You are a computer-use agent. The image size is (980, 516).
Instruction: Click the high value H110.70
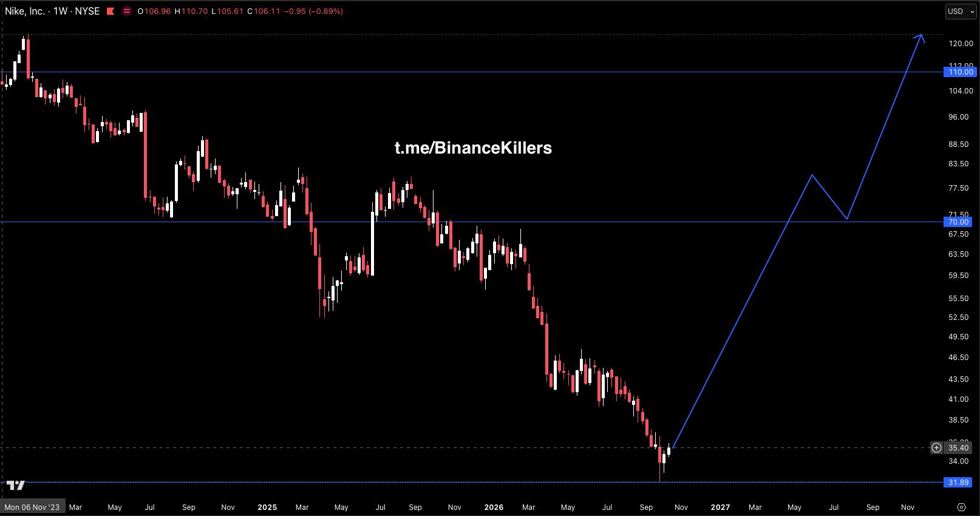tap(191, 11)
